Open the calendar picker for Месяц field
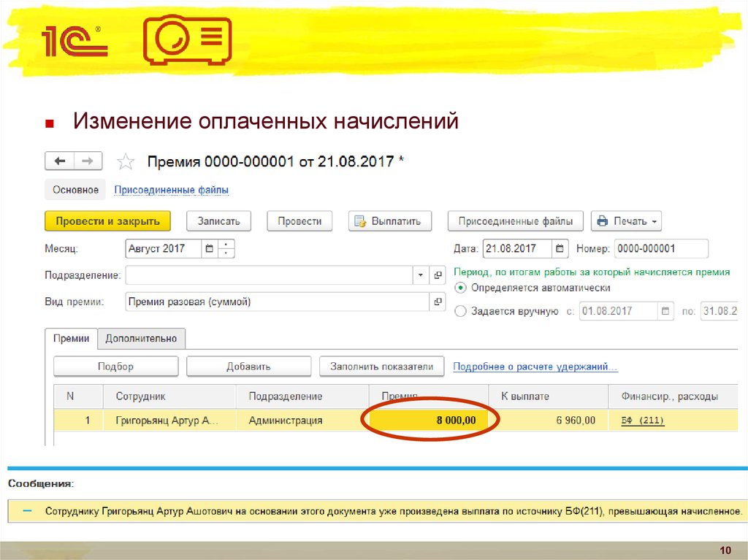The image size is (748, 560). [210, 249]
